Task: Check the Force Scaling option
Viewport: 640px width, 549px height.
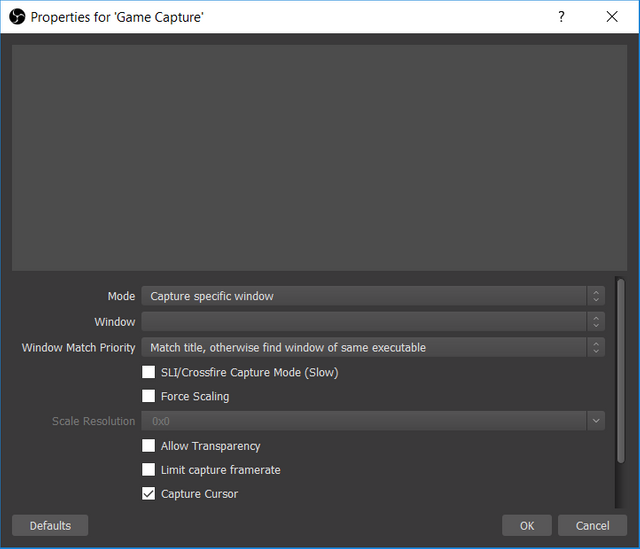Action: click(x=149, y=397)
